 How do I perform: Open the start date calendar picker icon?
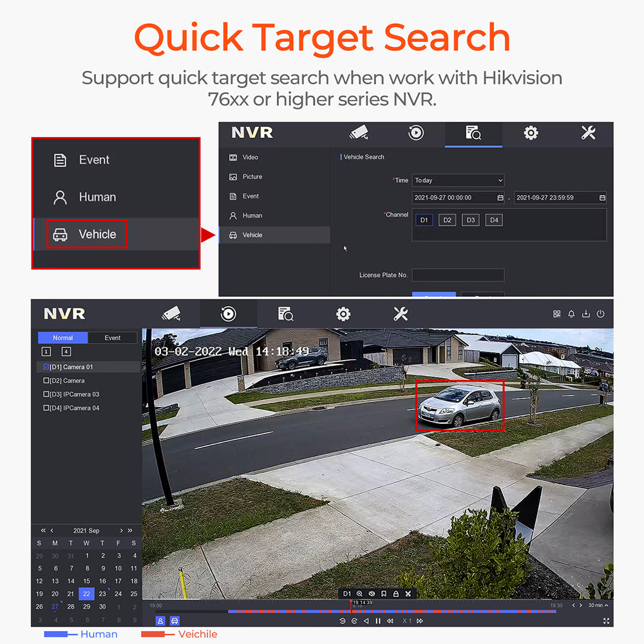tap(500, 198)
